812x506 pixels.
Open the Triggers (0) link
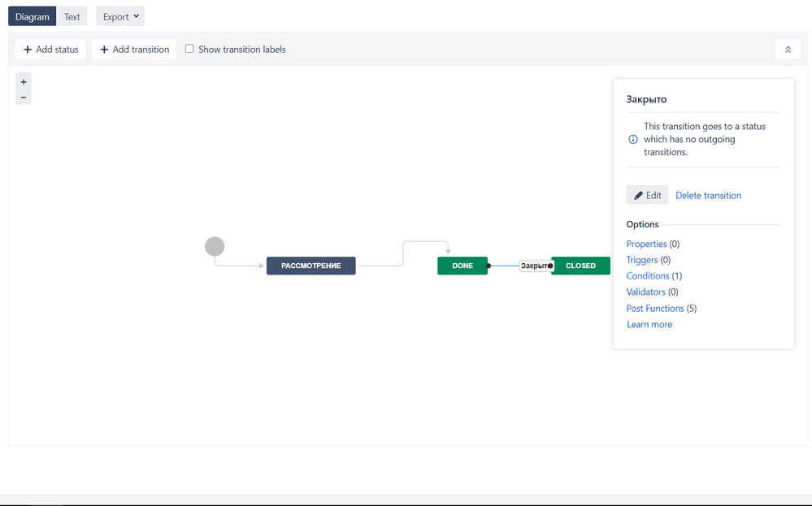(x=641, y=260)
